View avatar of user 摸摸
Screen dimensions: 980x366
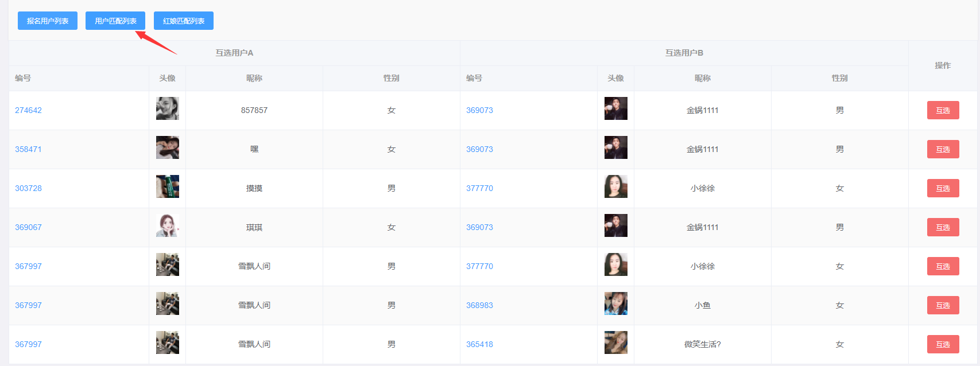[x=168, y=186]
